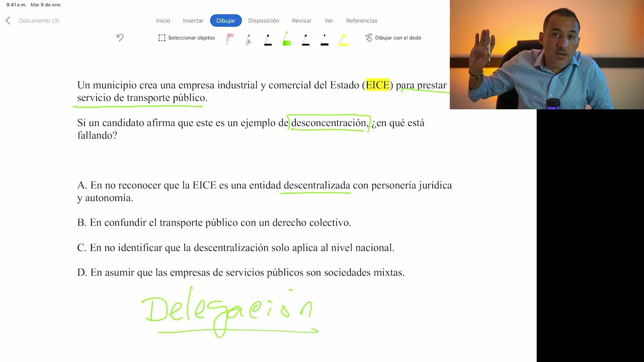This screenshot has height=362, width=644.
Task: Tap the date Mar 9 de ene.
Action: tap(46, 5)
